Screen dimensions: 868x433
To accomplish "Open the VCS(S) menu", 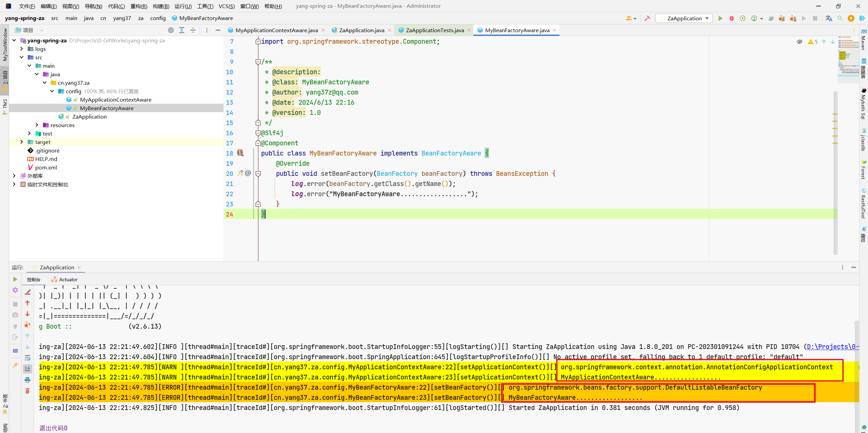I will click(226, 6).
